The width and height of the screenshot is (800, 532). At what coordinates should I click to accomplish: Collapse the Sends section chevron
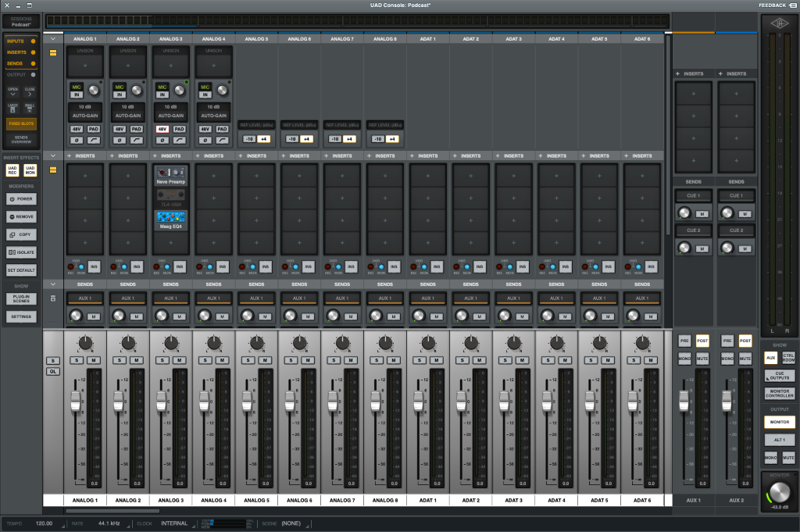pos(53,284)
